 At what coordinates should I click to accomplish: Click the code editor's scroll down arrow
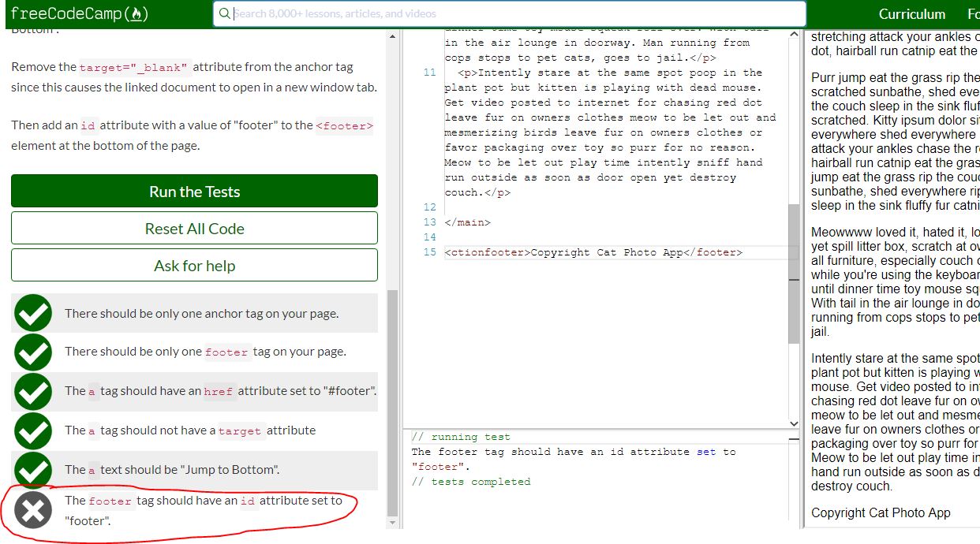pyautogui.click(x=794, y=423)
